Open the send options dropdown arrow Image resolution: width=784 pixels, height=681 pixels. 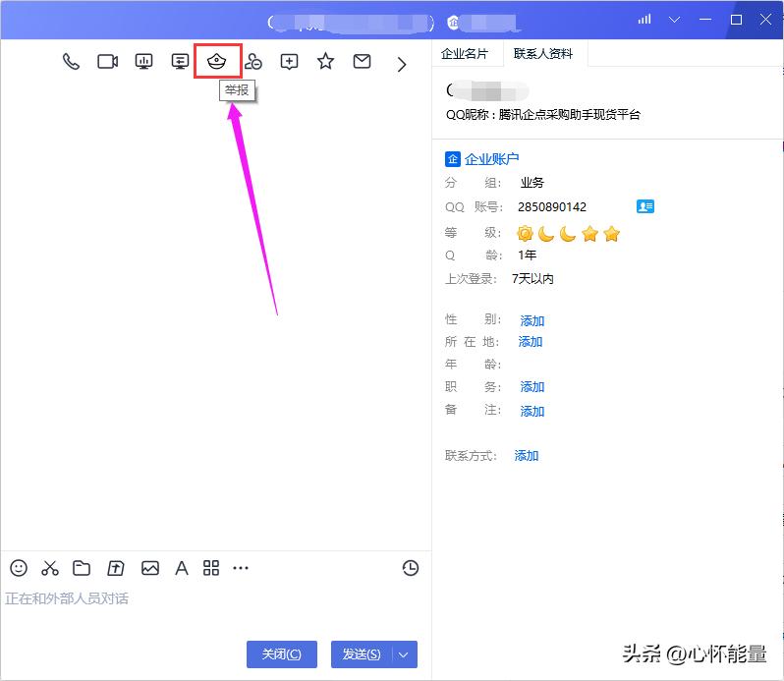coord(404,654)
